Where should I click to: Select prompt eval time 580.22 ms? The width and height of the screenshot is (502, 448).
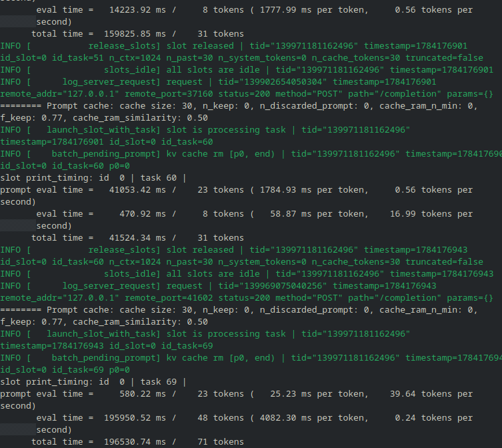coord(143,394)
